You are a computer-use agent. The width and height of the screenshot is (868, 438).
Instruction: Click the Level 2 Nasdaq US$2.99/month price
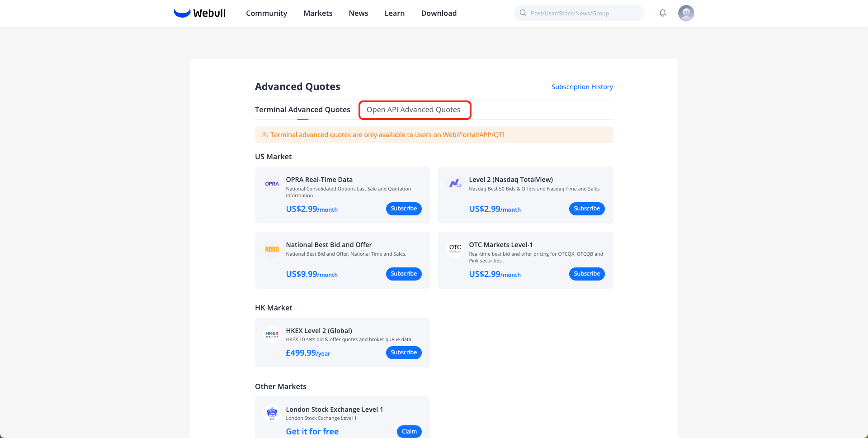pos(495,209)
